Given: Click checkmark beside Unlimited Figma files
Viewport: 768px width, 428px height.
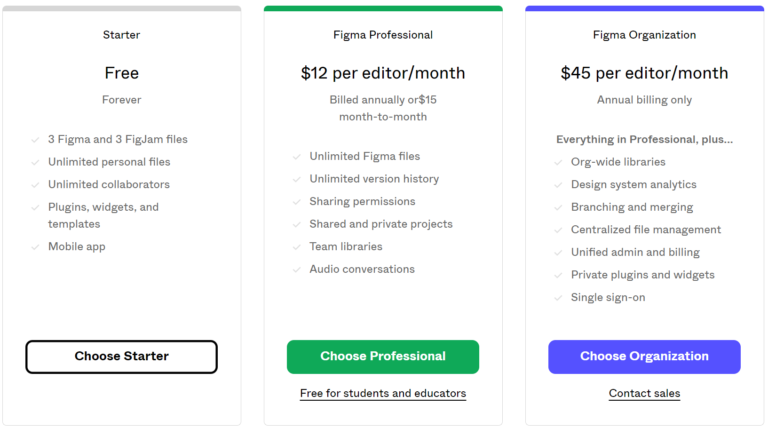Looking at the screenshot, I should (x=297, y=157).
